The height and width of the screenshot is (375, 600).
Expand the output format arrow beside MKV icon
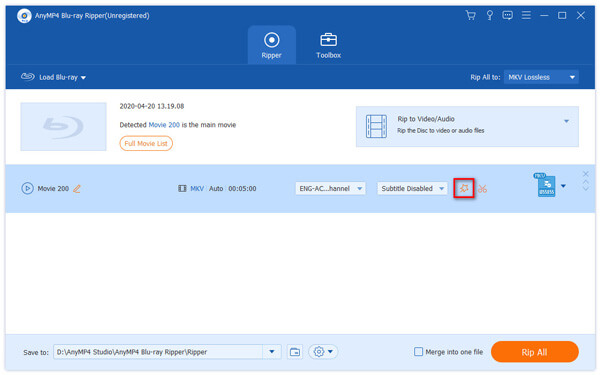pyautogui.click(x=563, y=186)
